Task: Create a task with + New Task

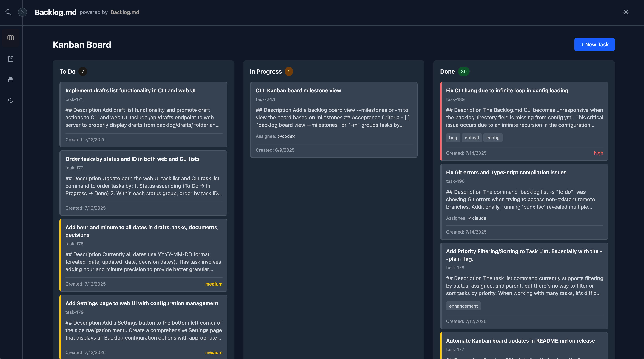Action: (x=594, y=45)
